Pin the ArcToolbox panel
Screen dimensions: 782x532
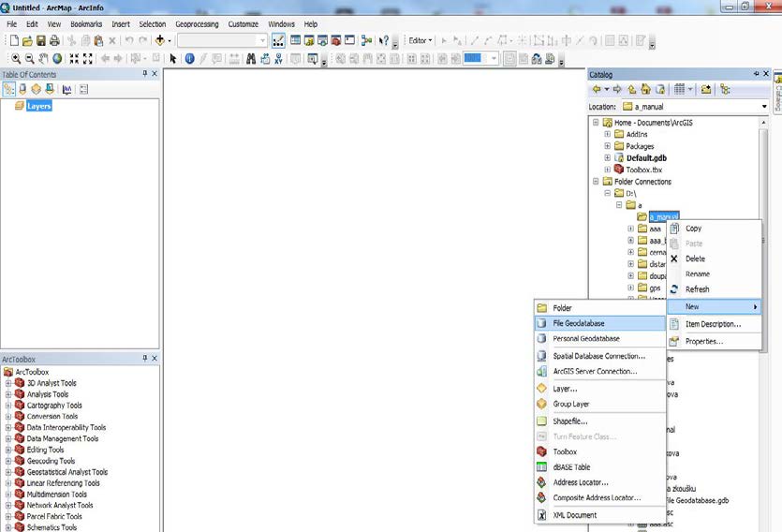pos(144,359)
